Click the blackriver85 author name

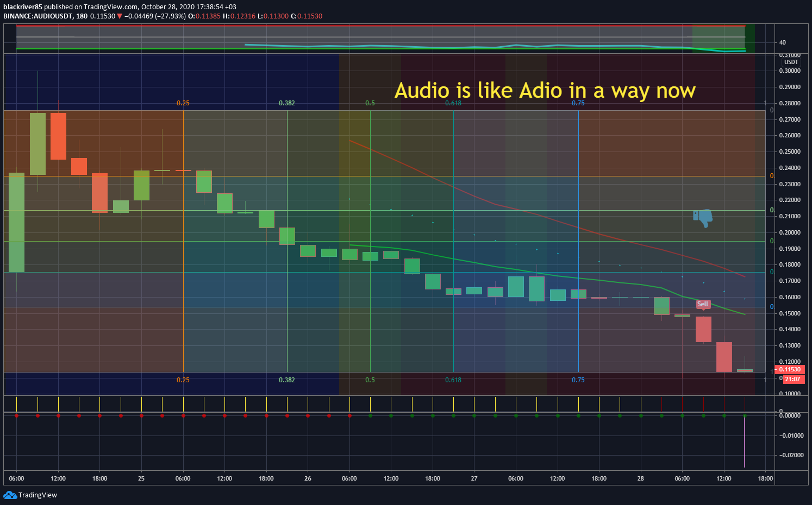pos(23,7)
